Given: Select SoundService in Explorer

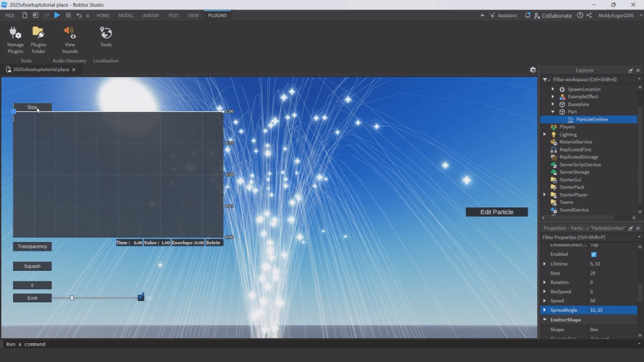Looking at the screenshot, I should (574, 210).
